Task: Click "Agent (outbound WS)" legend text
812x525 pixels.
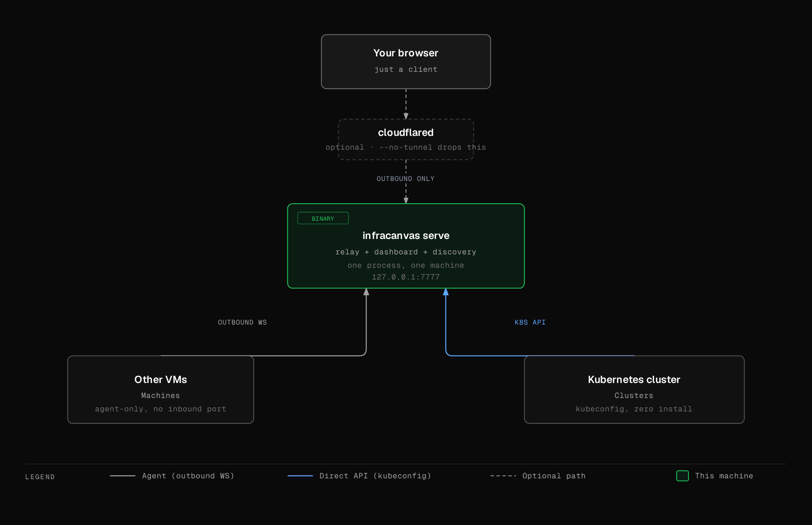Action: pos(188,476)
